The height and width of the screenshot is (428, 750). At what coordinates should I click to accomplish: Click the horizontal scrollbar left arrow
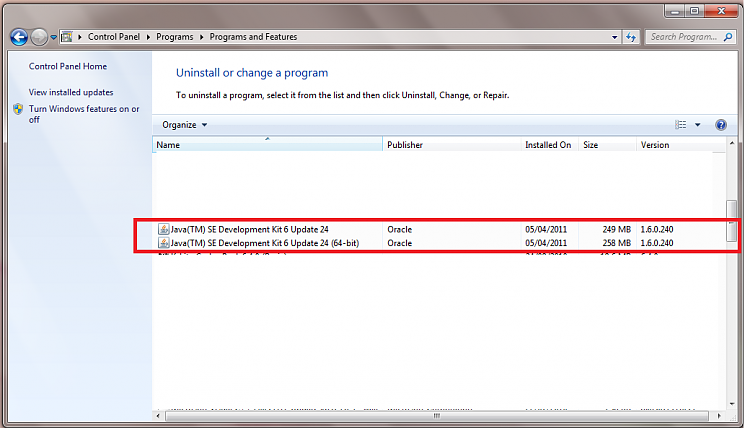(158, 416)
